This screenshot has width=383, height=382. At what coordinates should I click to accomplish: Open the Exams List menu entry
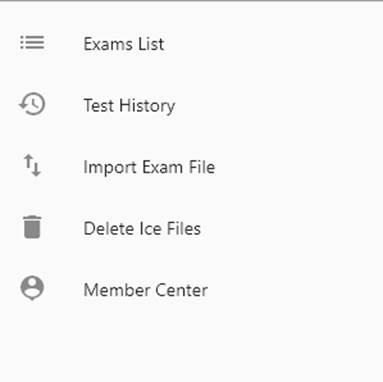(191, 44)
